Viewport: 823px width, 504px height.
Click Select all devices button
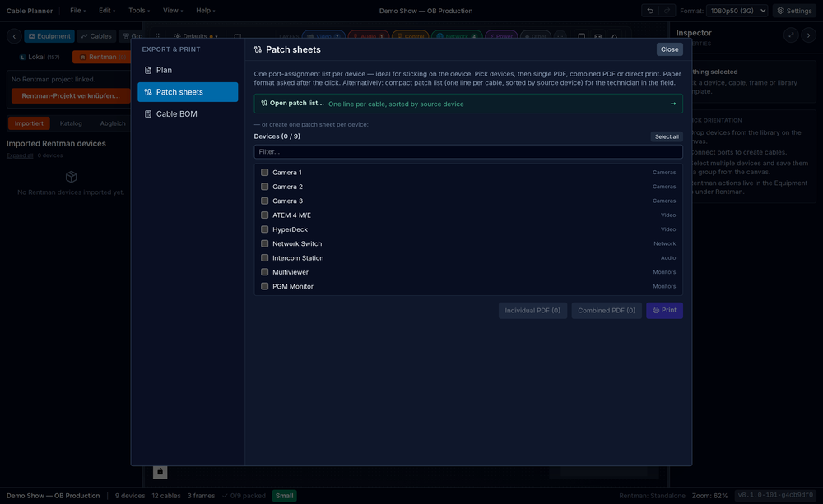click(667, 136)
